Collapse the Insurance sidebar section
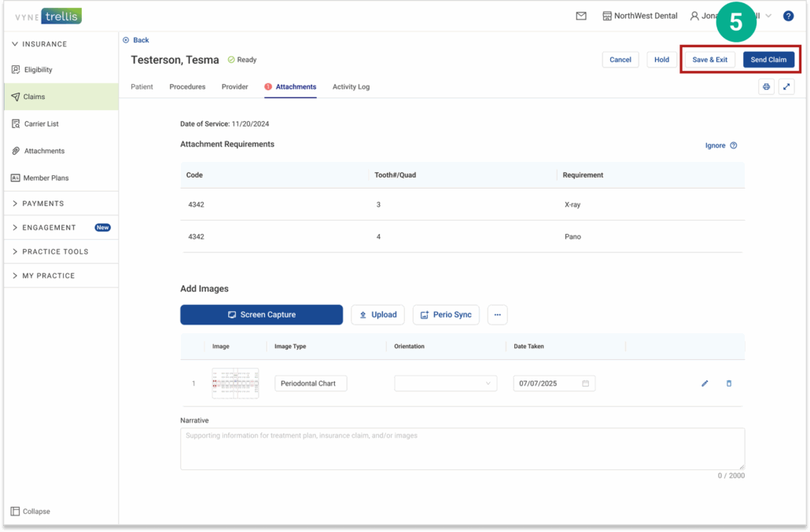This screenshot has height=532, width=810. pyautogui.click(x=44, y=44)
